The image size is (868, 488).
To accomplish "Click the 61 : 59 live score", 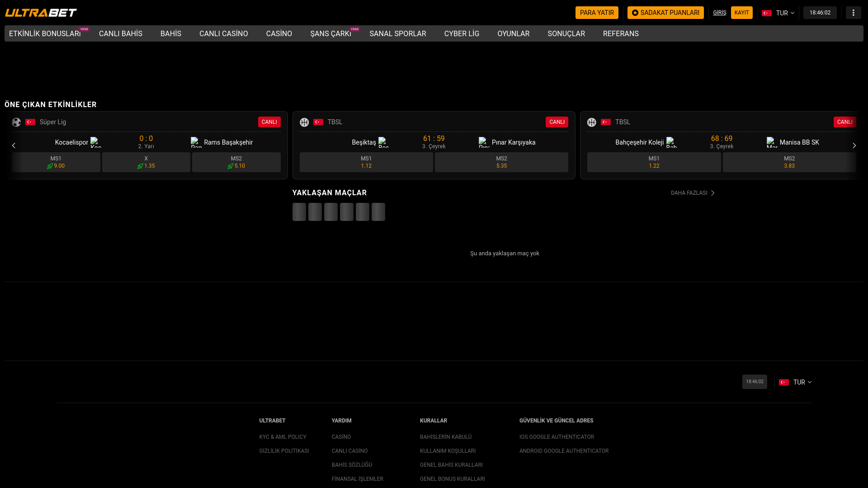I will click(x=434, y=139).
